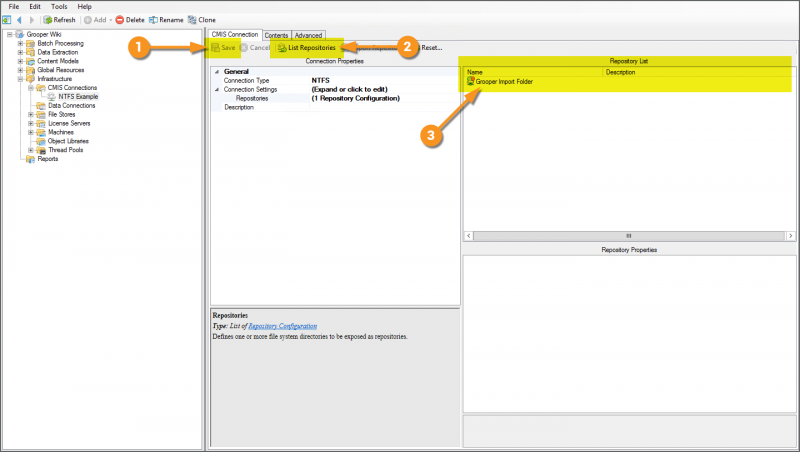Click the Name column header
The image size is (800, 452).
(533, 72)
